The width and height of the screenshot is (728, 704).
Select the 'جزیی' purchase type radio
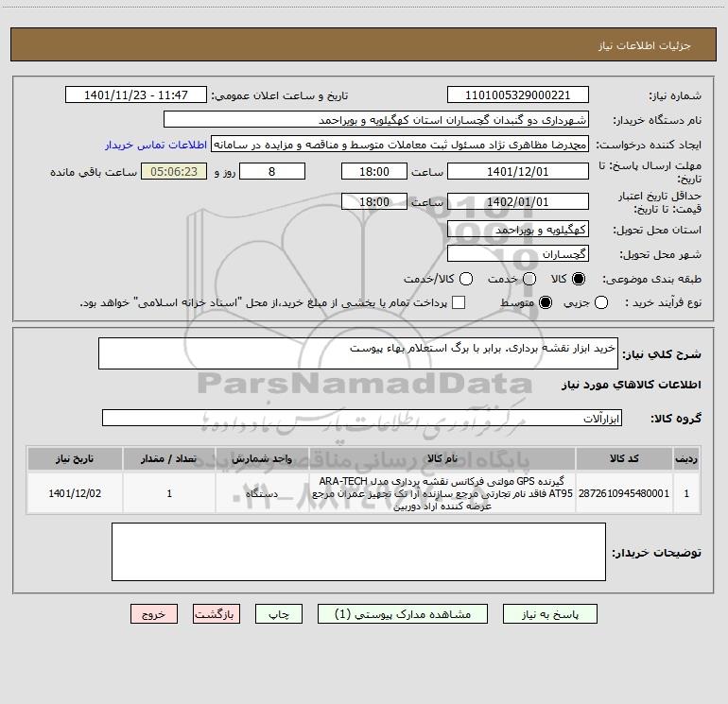click(601, 302)
